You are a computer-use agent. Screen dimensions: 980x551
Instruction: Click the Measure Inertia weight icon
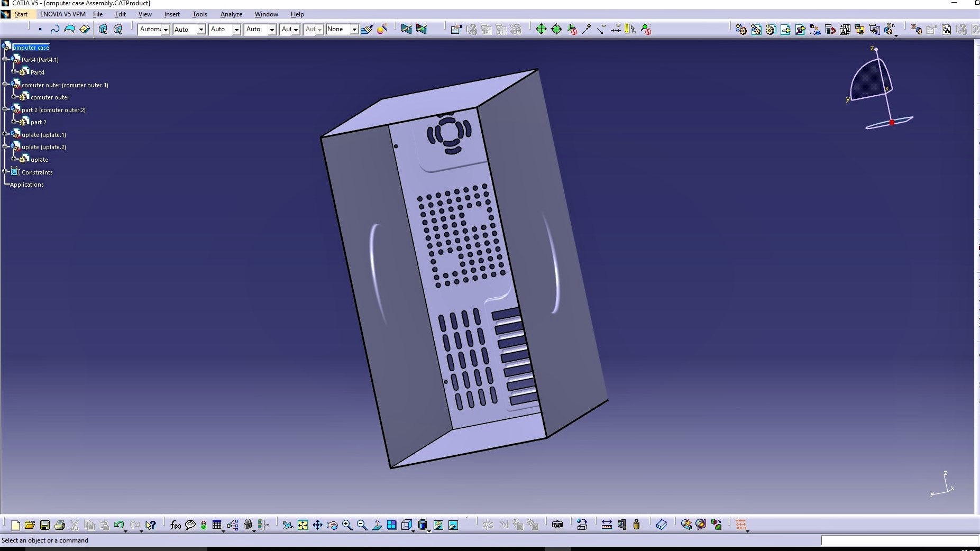click(636, 525)
